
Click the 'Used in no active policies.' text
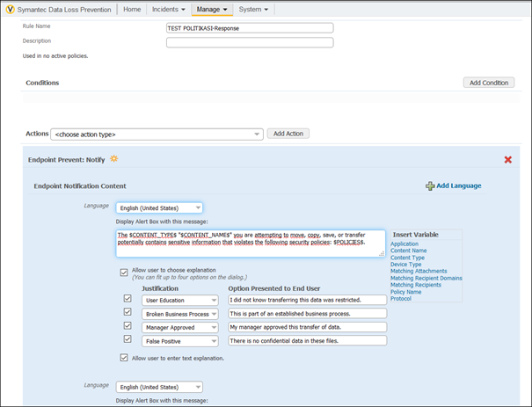[55, 56]
